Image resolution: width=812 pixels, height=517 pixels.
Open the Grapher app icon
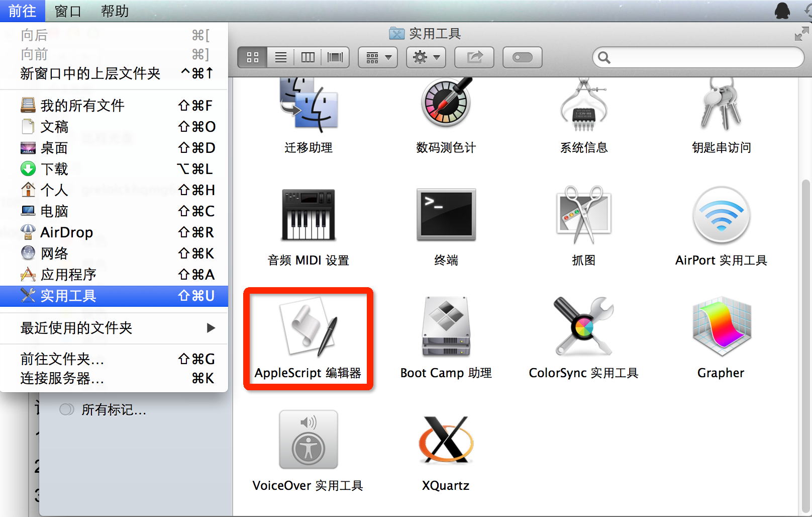[x=722, y=327]
